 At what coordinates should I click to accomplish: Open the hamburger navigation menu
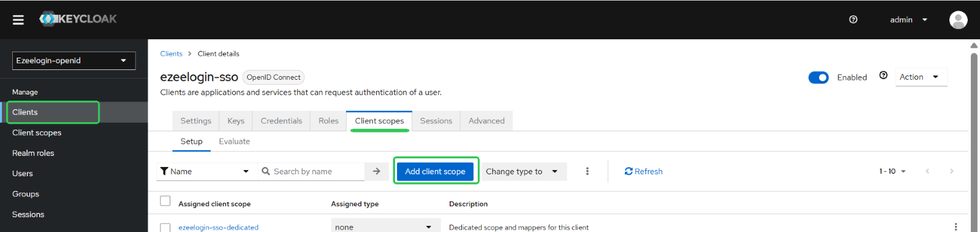coord(18,20)
